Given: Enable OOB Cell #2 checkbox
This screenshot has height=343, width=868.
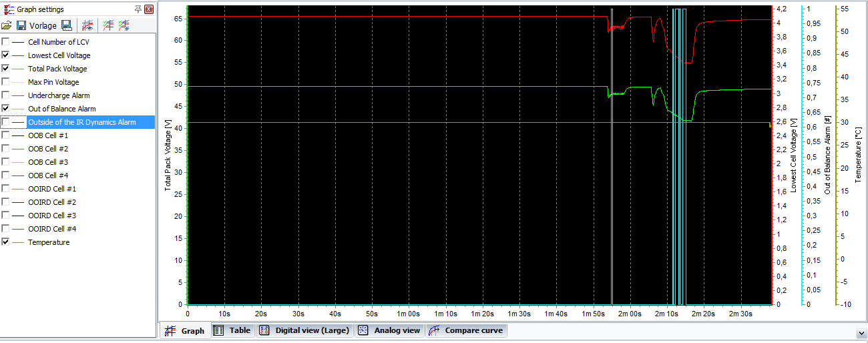Looking at the screenshot, I should pos(5,149).
